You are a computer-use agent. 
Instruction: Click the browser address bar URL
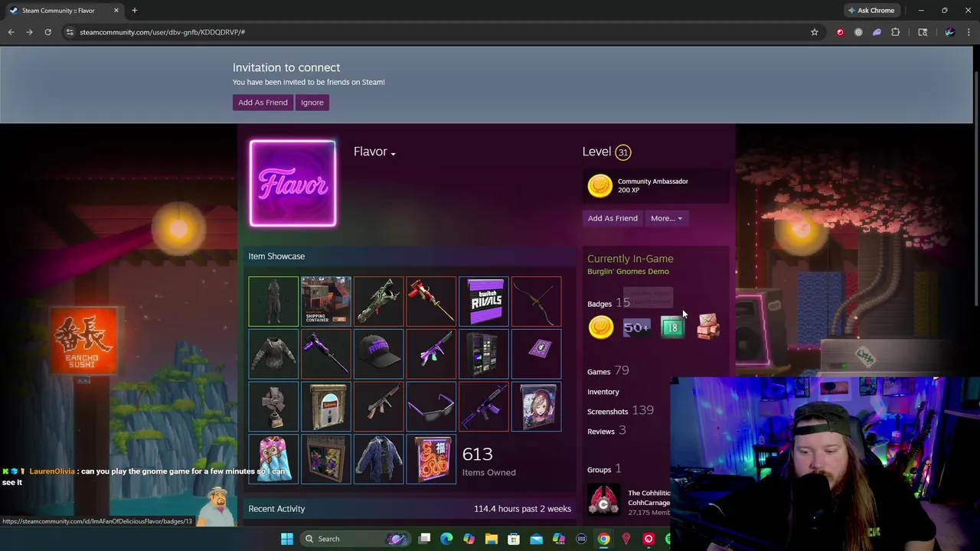click(162, 32)
